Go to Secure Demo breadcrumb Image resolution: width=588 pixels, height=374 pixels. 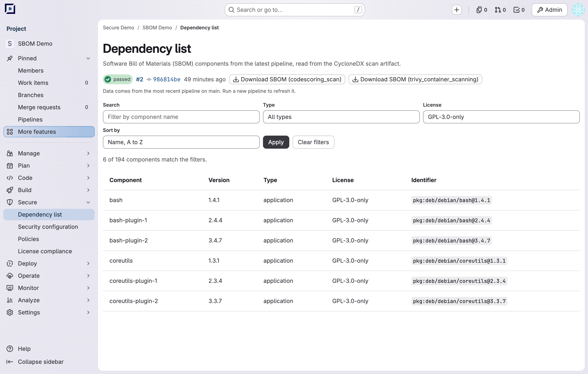(x=118, y=28)
